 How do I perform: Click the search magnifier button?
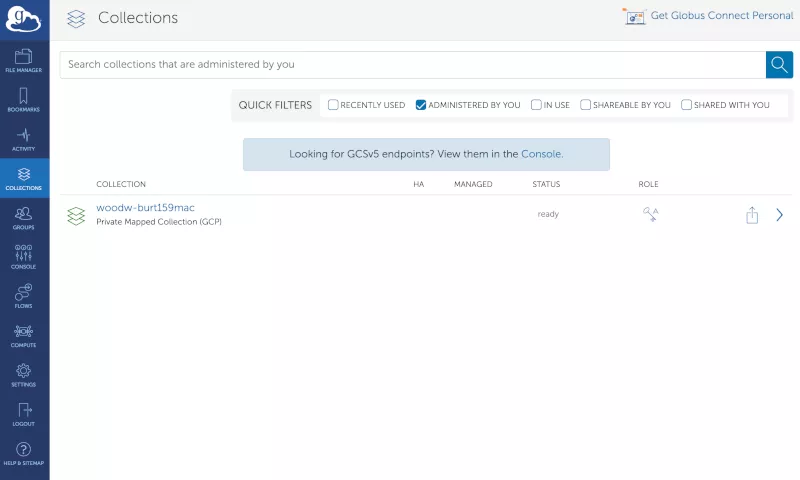click(779, 65)
